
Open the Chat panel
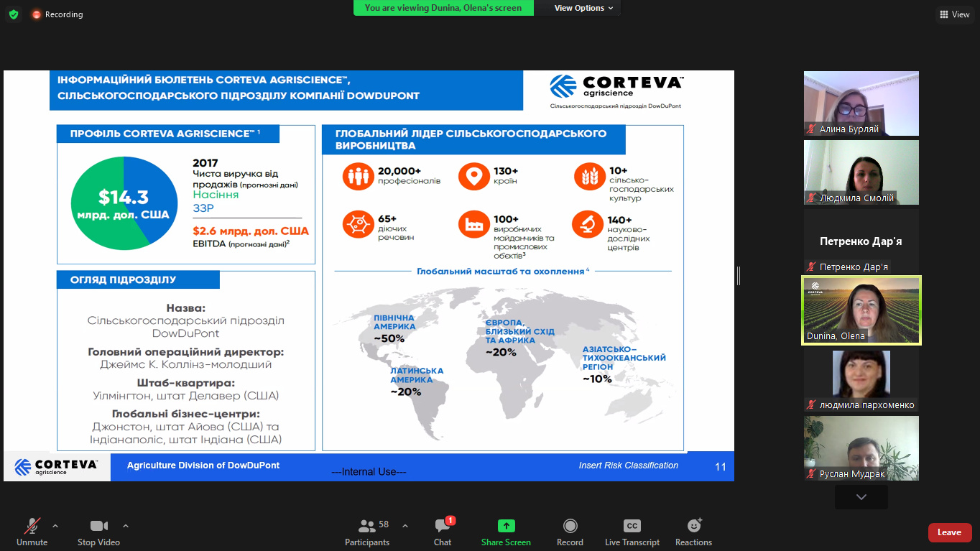click(x=443, y=532)
